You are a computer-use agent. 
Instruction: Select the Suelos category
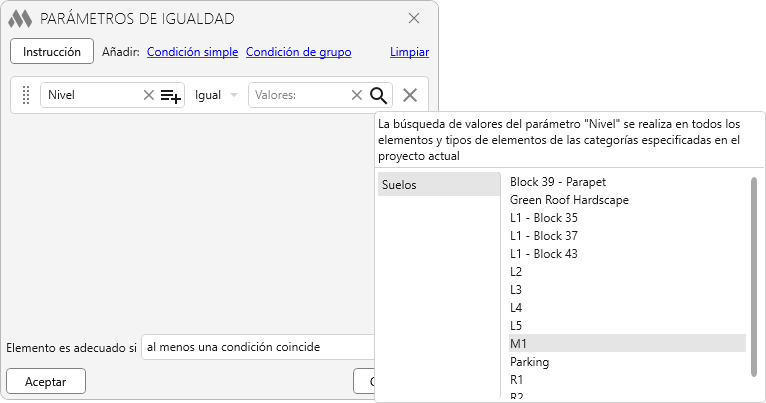pos(438,185)
